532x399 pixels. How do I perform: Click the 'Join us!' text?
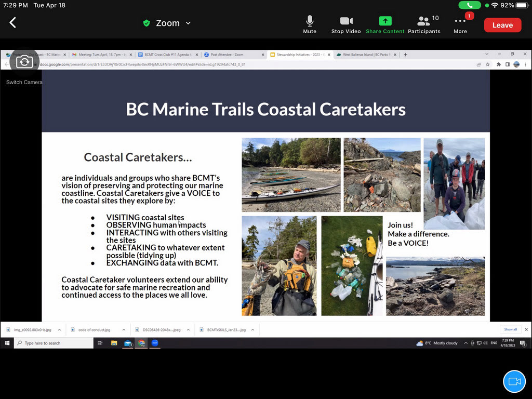tap(401, 225)
